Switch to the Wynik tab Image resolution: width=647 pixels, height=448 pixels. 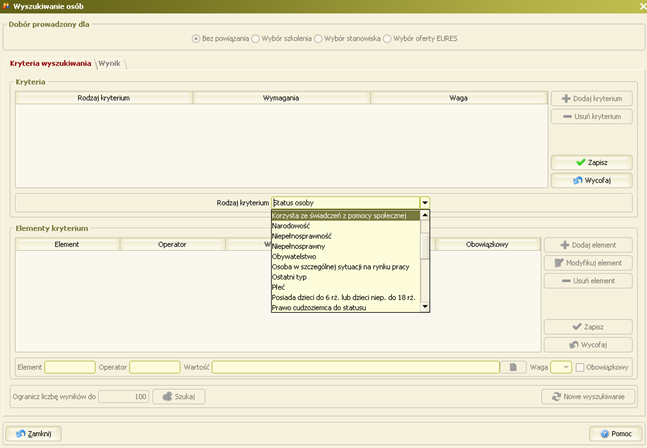pos(109,64)
